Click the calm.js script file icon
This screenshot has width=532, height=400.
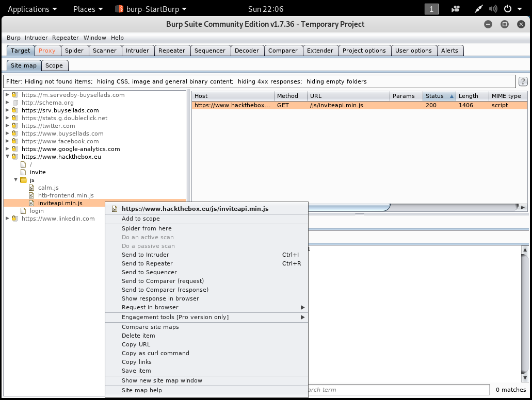click(31, 188)
